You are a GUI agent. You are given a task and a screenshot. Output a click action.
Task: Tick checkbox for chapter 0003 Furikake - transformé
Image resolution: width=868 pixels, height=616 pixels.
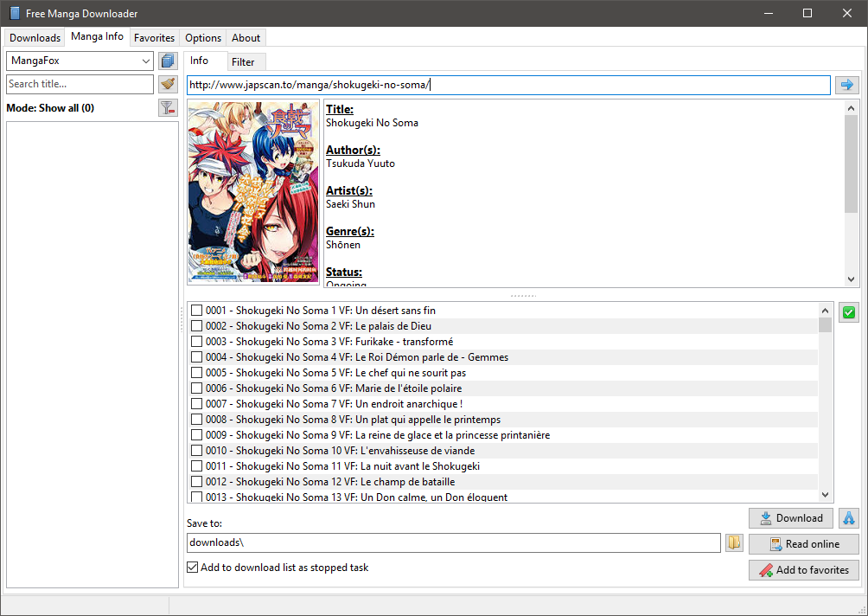pyautogui.click(x=196, y=341)
